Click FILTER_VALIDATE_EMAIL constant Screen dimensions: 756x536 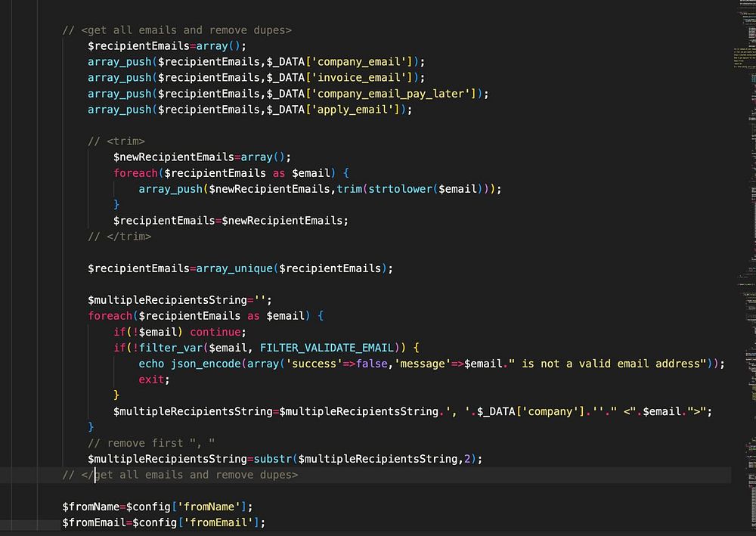327,348
